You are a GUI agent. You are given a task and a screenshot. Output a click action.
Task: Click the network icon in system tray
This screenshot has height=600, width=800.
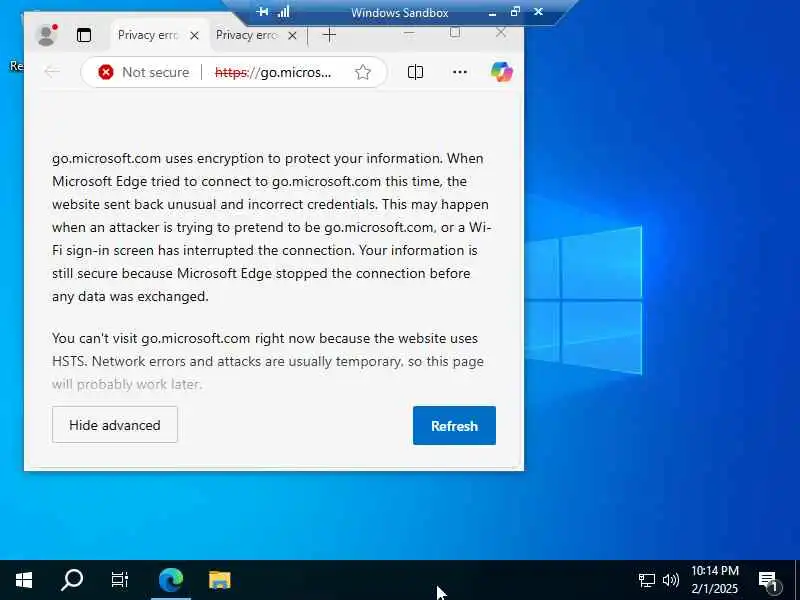click(646, 580)
